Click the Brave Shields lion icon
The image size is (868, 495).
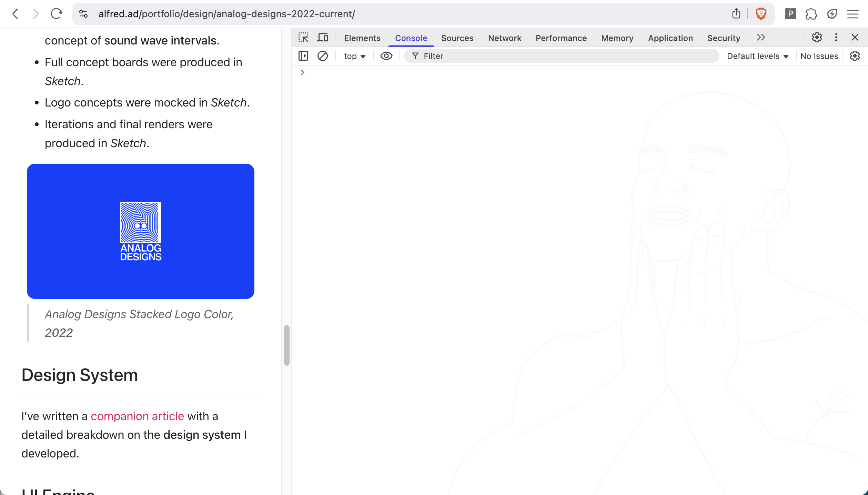pyautogui.click(x=761, y=14)
